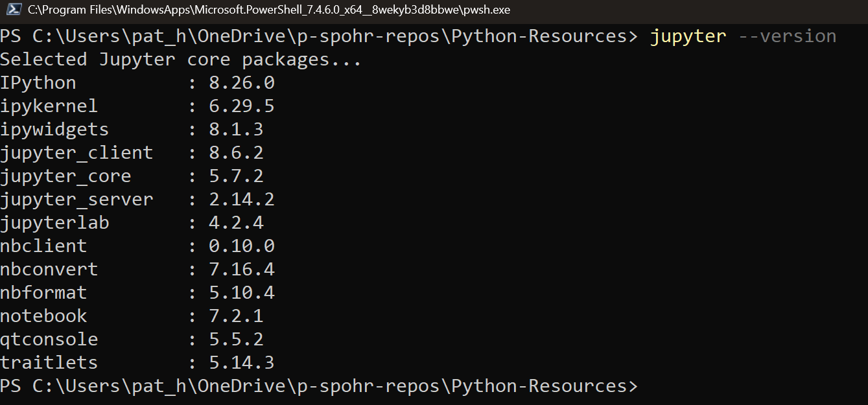868x405 pixels.
Task: Click the nbformat version value 5.10.4
Action: 242,293
